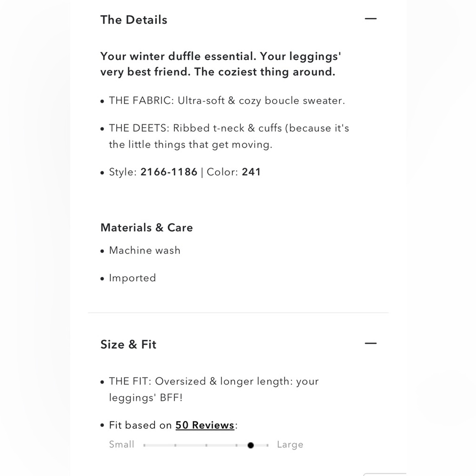Collapse Size & Fit with minus icon

point(370,343)
